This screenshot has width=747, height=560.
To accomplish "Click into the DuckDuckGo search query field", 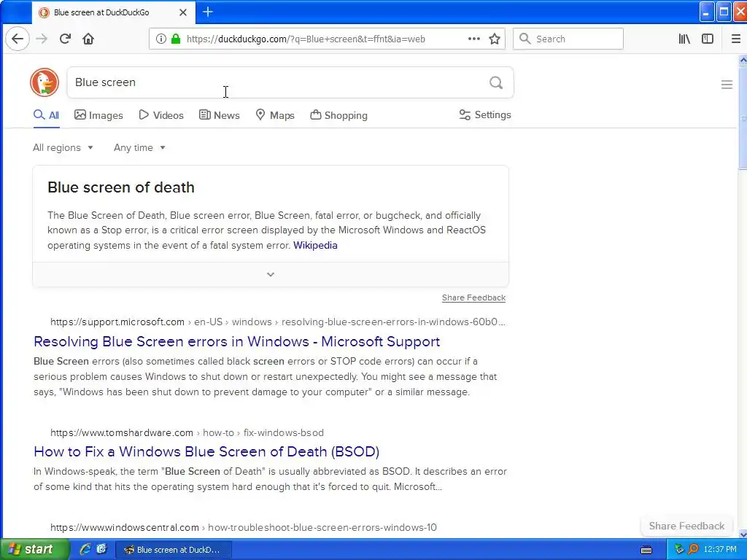I will point(276,82).
